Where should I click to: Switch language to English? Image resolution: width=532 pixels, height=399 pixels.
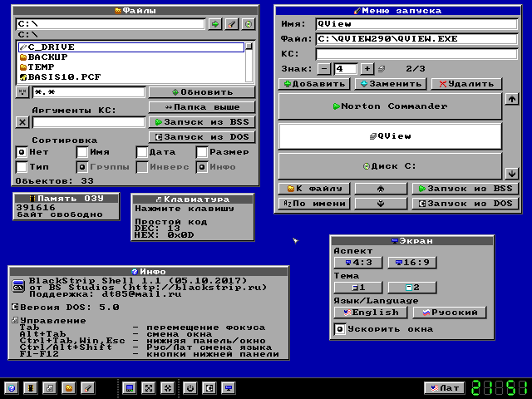click(371, 313)
